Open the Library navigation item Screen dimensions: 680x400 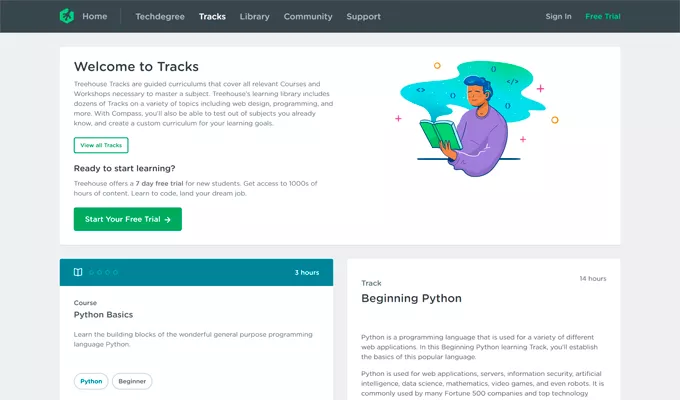[x=255, y=16]
